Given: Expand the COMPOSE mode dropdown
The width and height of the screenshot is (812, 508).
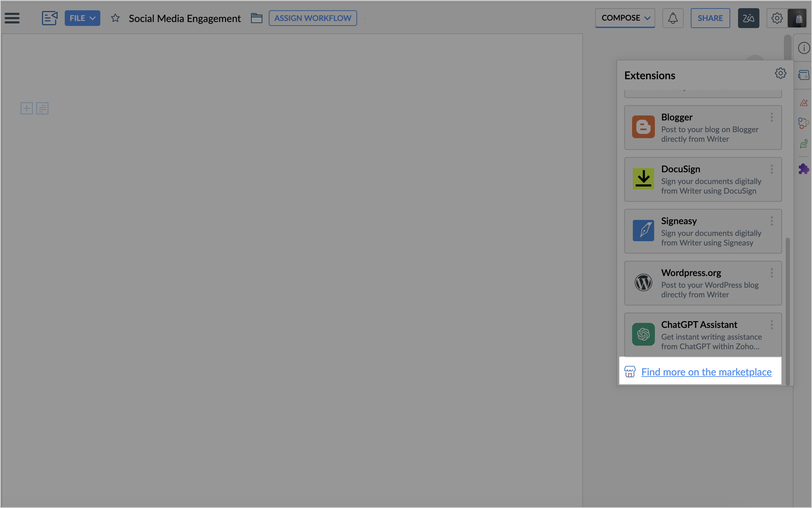Looking at the screenshot, I should pos(625,18).
